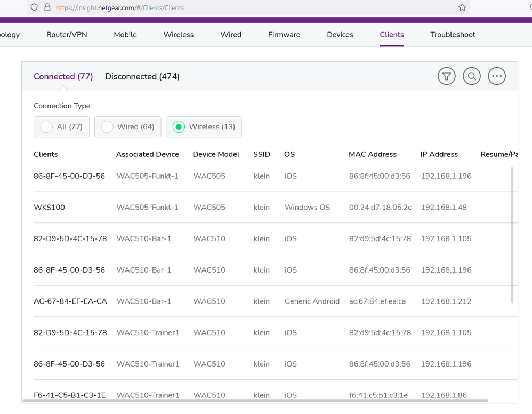
Task: Open the Router/VPN section
Action: [67, 35]
